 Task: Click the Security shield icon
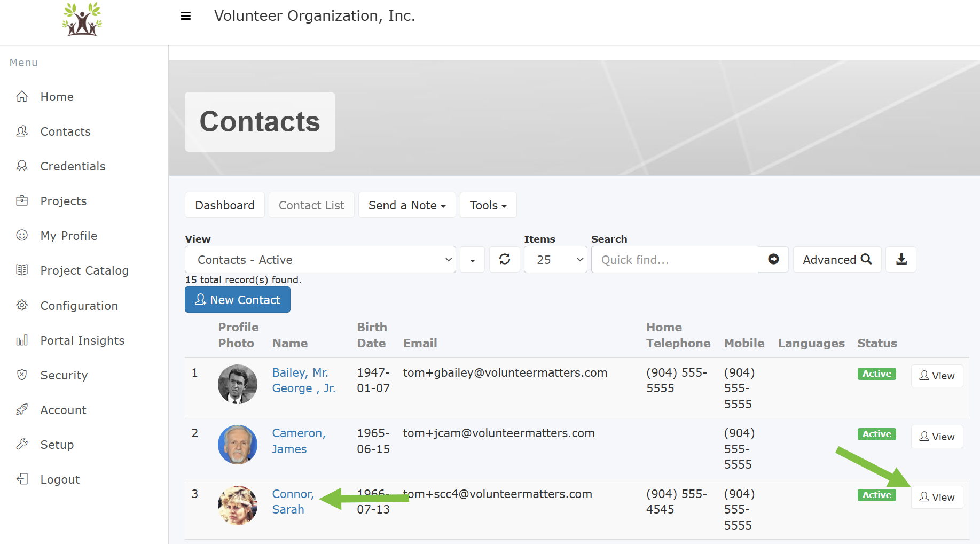coord(22,375)
